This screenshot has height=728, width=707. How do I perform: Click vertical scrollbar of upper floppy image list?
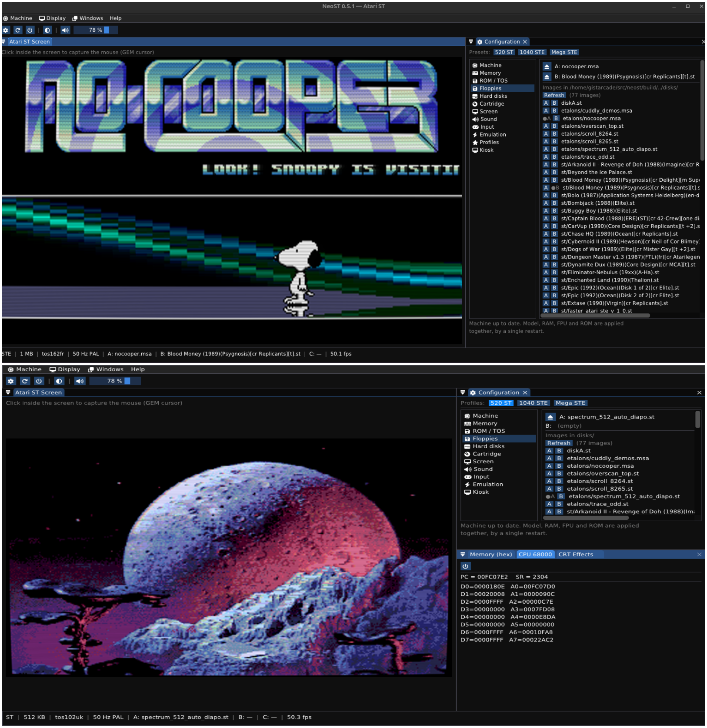[x=702, y=111]
